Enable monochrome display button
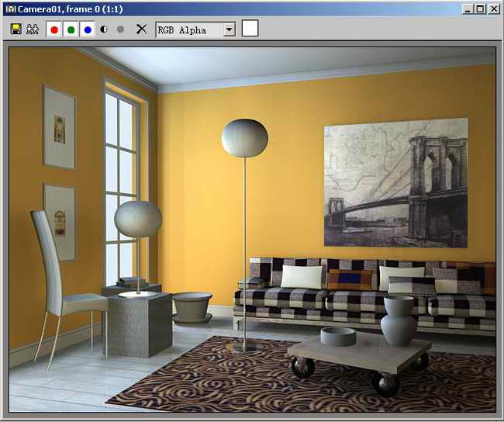The width and height of the screenshot is (504, 422). [120, 29]
